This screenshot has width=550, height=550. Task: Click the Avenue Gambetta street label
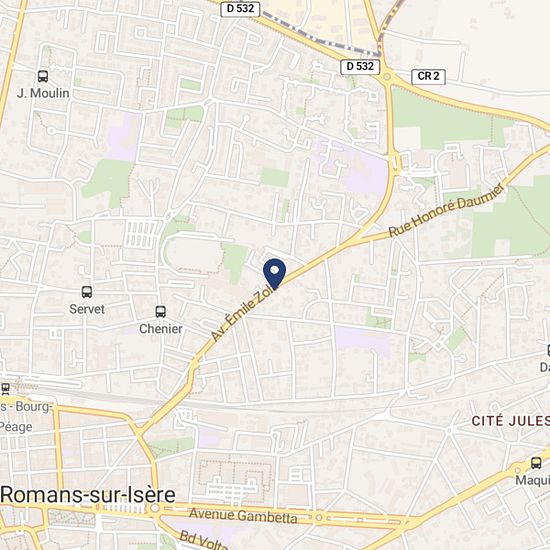[x=243, y=516]
